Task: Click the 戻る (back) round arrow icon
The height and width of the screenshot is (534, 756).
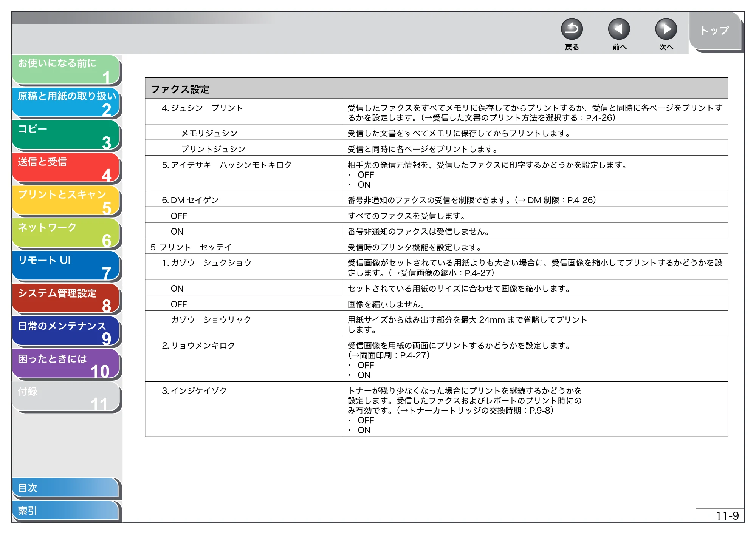Action: [x=572, y=29]
